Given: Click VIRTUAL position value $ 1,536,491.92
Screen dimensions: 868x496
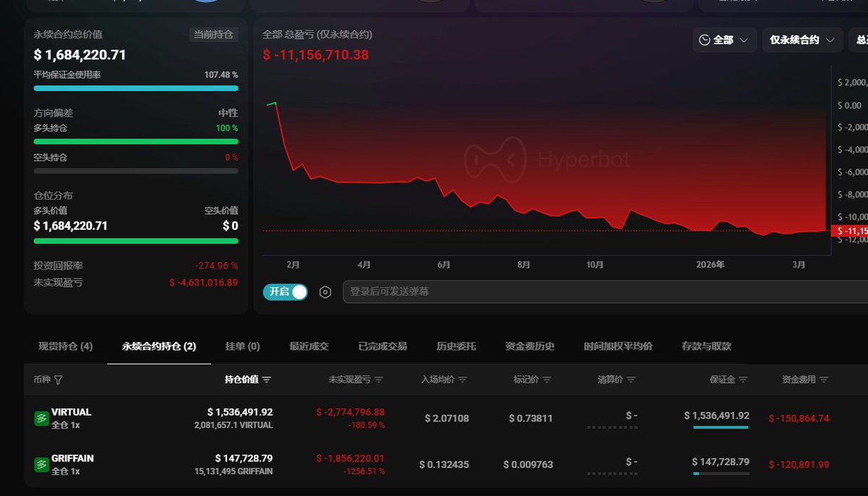Looking at the screenshot, I should coord(240,412).
